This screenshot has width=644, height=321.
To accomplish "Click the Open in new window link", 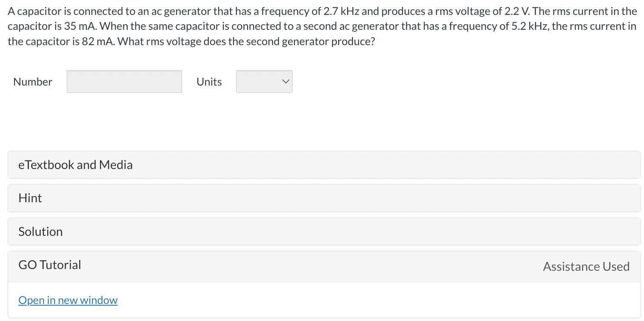I will click(68, 300).
